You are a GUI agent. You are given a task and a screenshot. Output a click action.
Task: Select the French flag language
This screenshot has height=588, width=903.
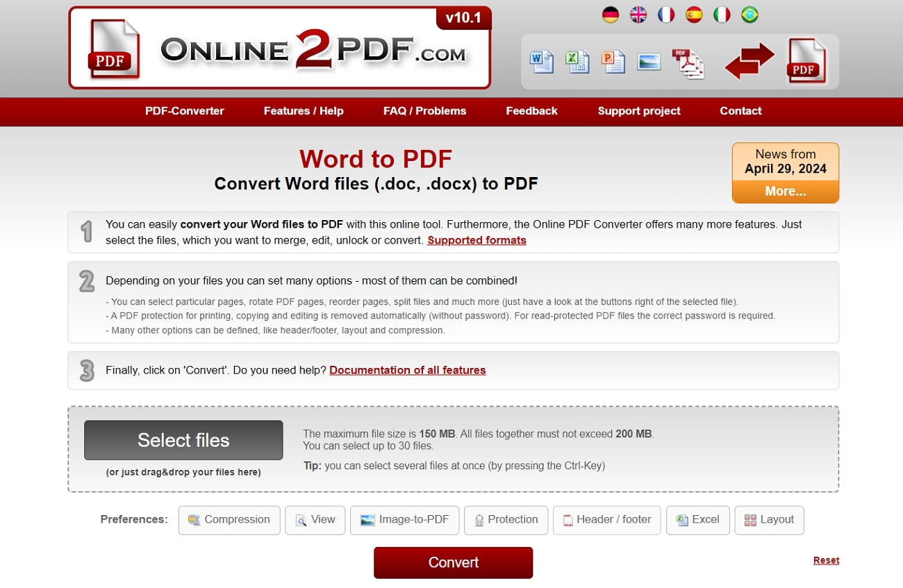click(x=666, y=15)
